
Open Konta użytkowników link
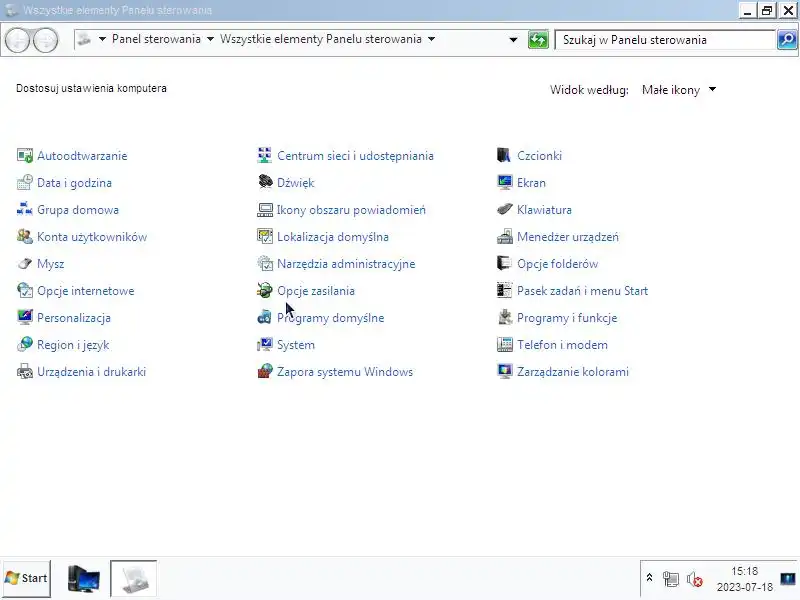92,237
